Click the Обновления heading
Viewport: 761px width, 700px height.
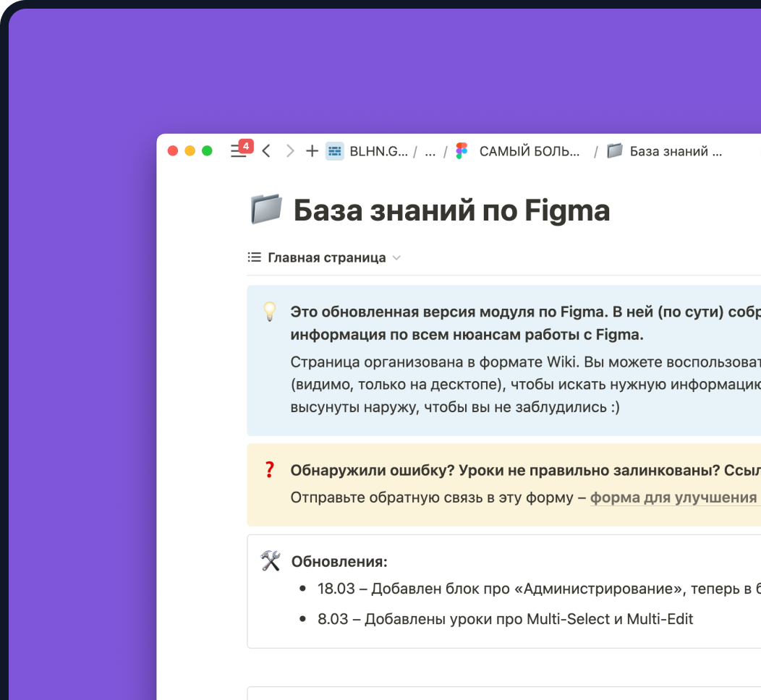coord(339,562)
